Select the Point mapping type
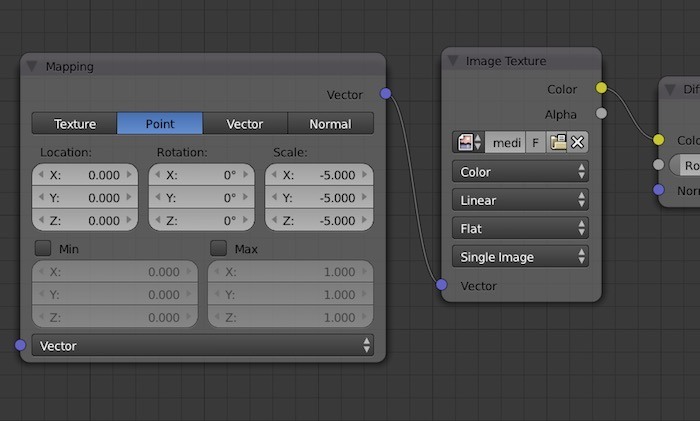Viewport: 700px width, 421px height. 160,124
